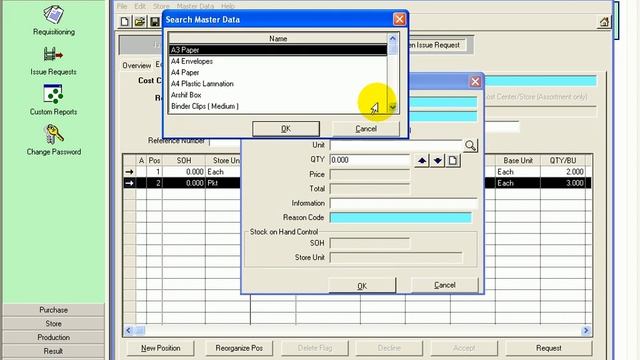Screen dimensions: 640x360
Task: Open the Help menu
Action: click(228, 6)
